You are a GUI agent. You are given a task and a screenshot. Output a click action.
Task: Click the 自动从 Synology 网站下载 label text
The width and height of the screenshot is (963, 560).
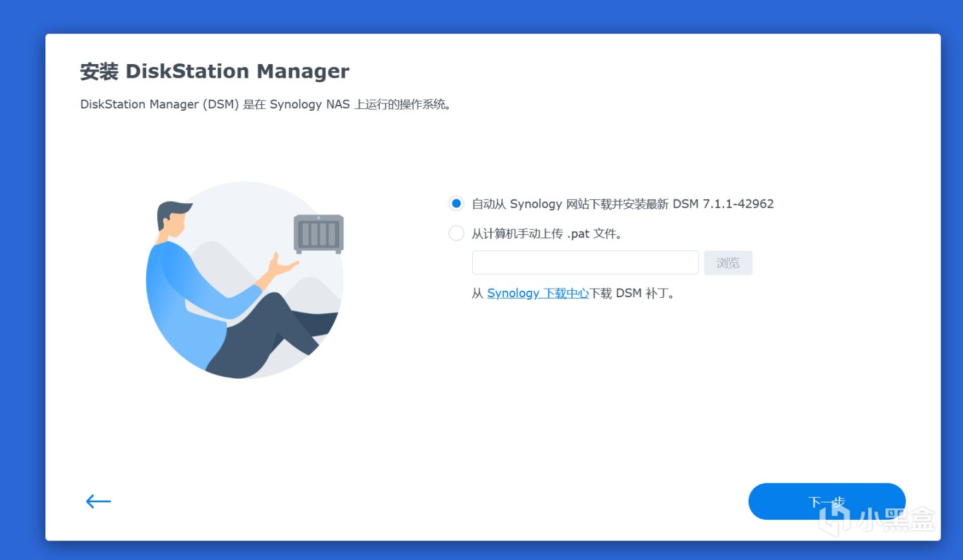(623, 204)
